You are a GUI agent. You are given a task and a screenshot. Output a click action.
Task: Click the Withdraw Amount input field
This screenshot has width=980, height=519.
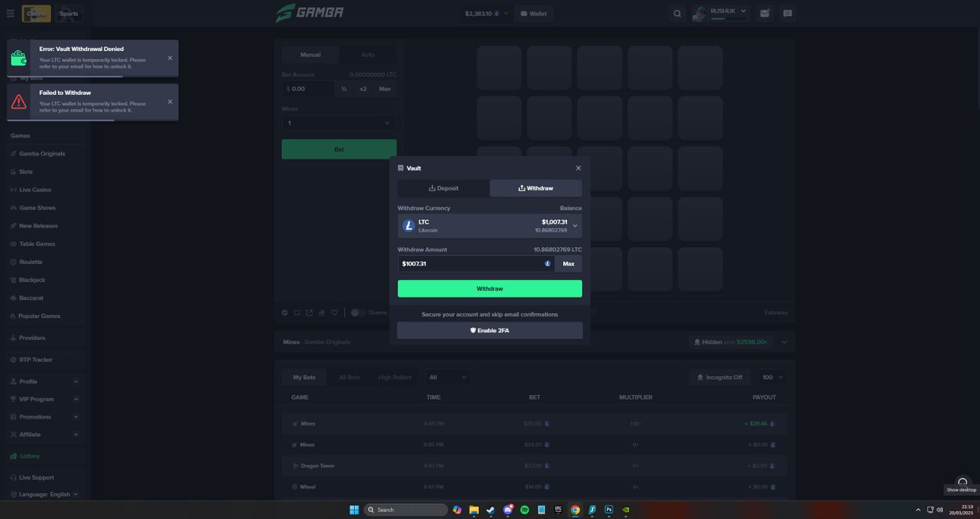[470, 263]
